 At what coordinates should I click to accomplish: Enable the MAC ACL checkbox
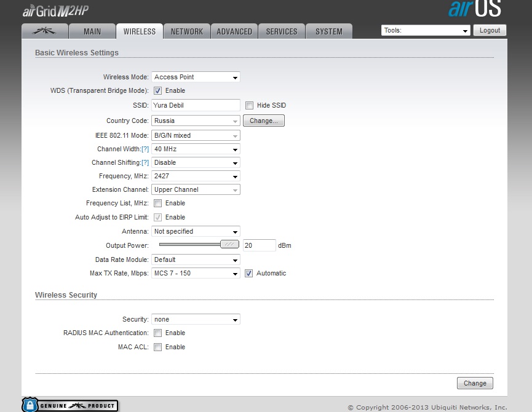158,347
